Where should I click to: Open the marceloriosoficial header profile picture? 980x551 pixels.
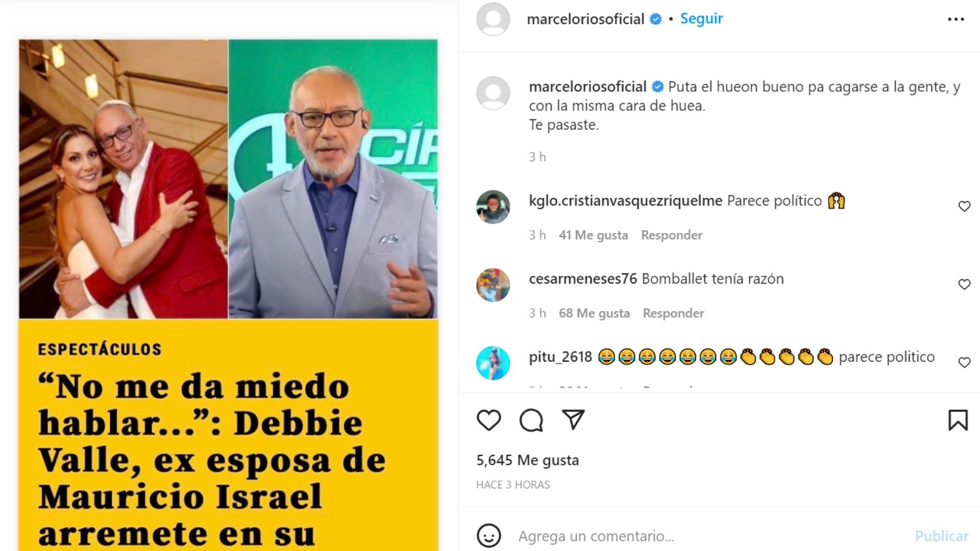coord(493,19)
